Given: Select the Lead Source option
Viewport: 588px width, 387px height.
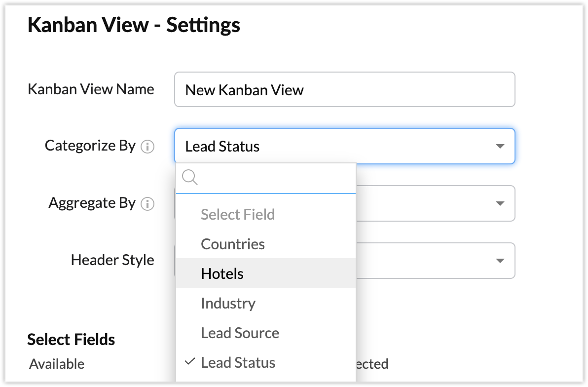Looking at the screenshot, I should coord(240,333).
